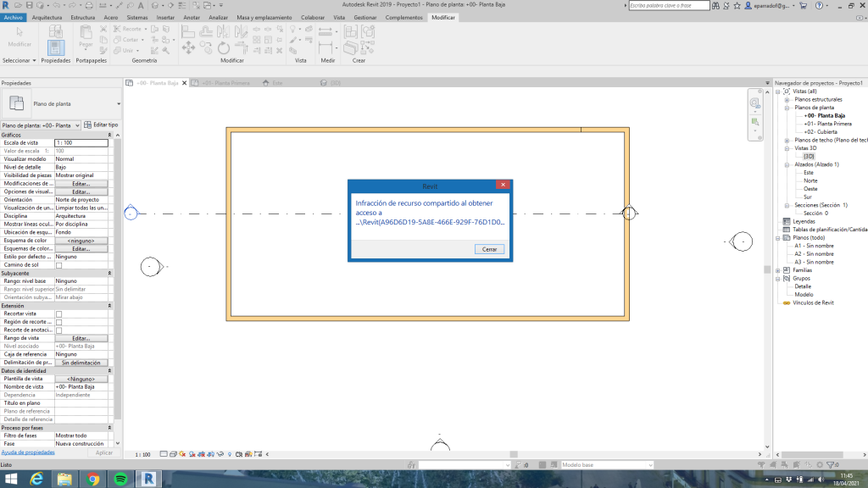Click the Save icon in quick access toolbar
This screenshot has height=488, width=868.
pos(30,6)
